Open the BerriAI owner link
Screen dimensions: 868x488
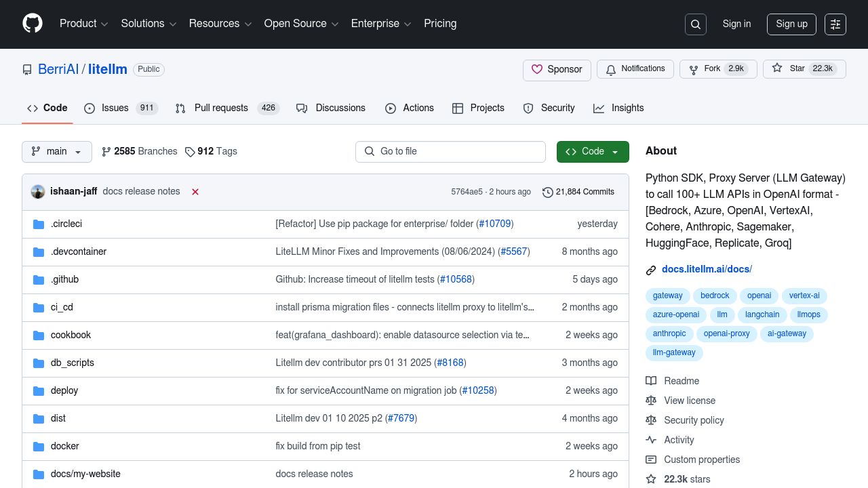click(58, 69)
